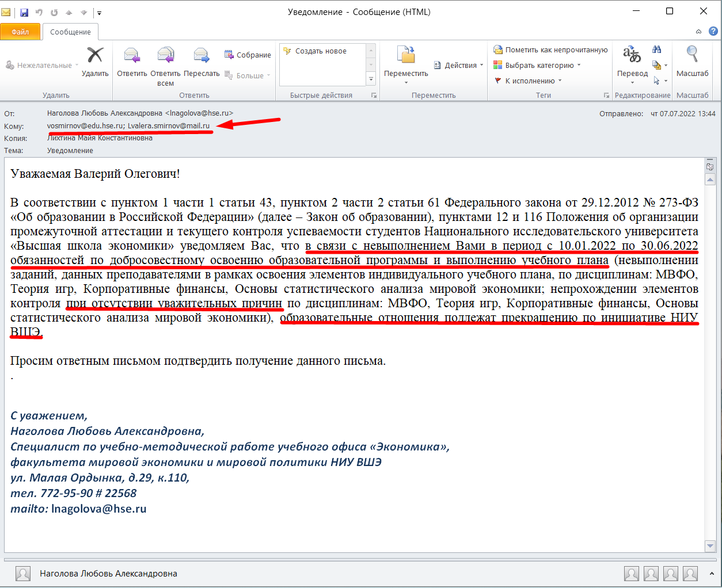
Task: Click the Save icon in quick access toolbar
Action: click(x=24, y=12)
